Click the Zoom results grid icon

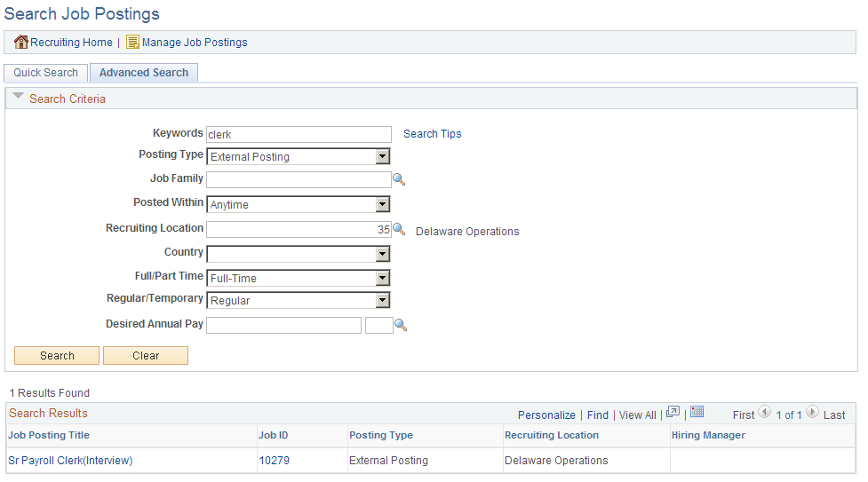(x=673, y=412)
